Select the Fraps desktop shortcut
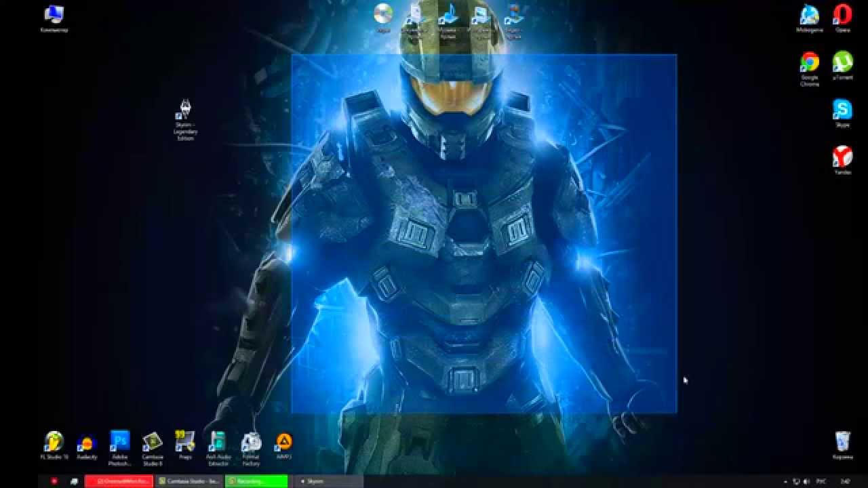Image resolution: width=868 pixels, height=488 pixels. [185, 445]
